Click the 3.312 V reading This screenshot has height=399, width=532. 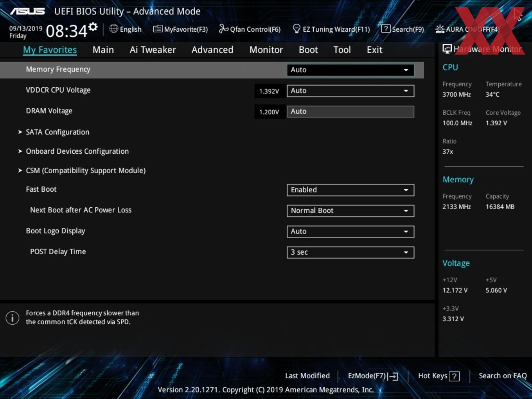(x=453, y=319)
